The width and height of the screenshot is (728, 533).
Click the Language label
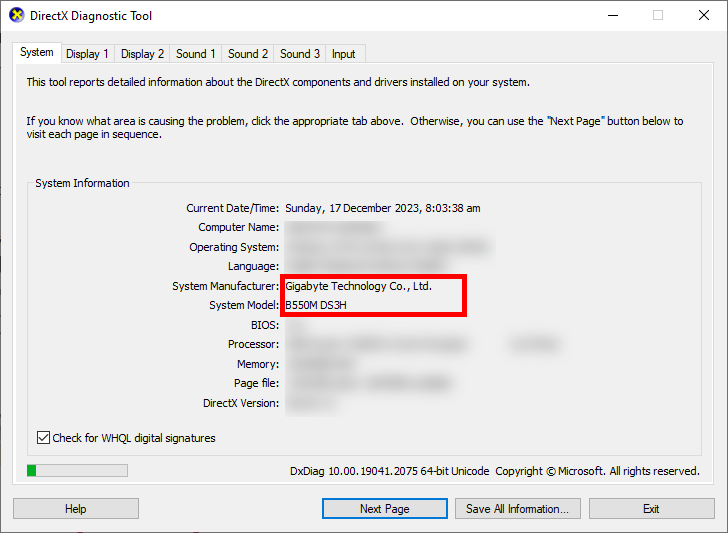click(x=254, y=266)
